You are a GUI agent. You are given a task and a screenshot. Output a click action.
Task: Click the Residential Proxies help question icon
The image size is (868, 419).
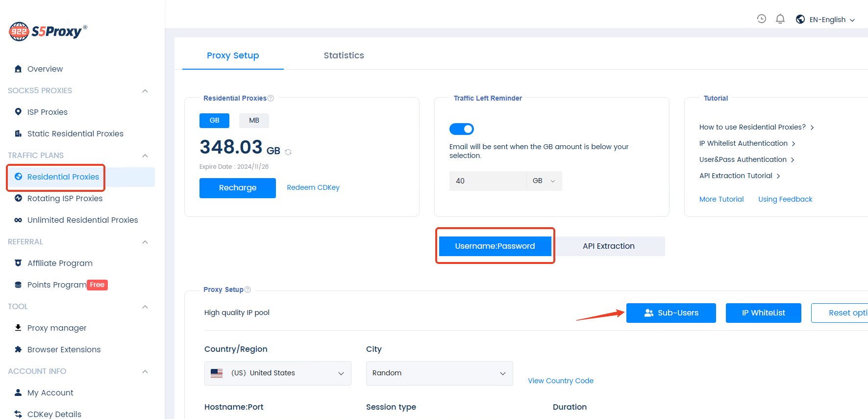coord(271,98)
